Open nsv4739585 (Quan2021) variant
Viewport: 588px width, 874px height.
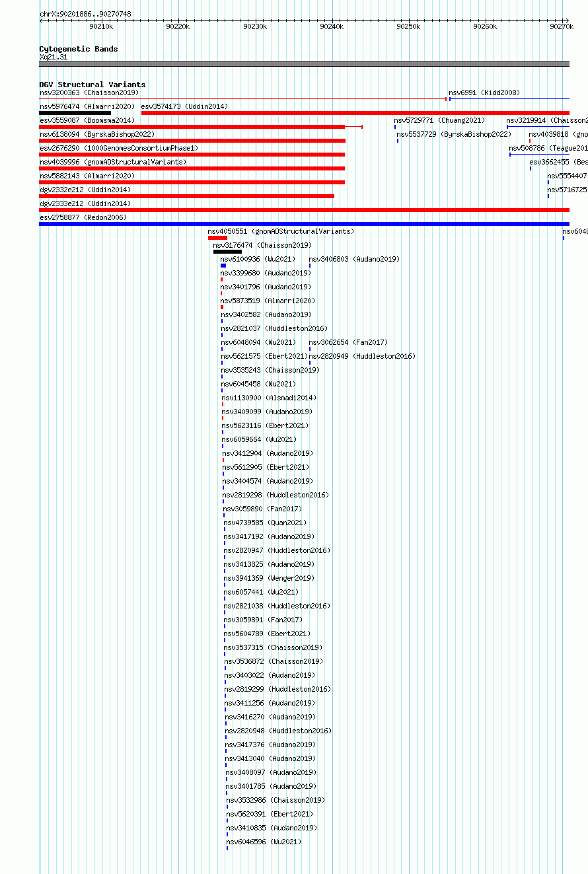point(265,523)
